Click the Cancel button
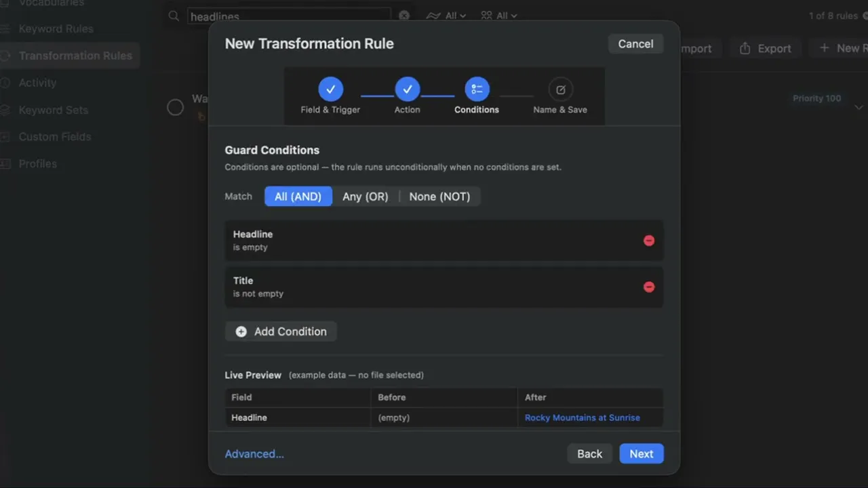The height and width of the screenshot is (488, 868). (635, 43)
